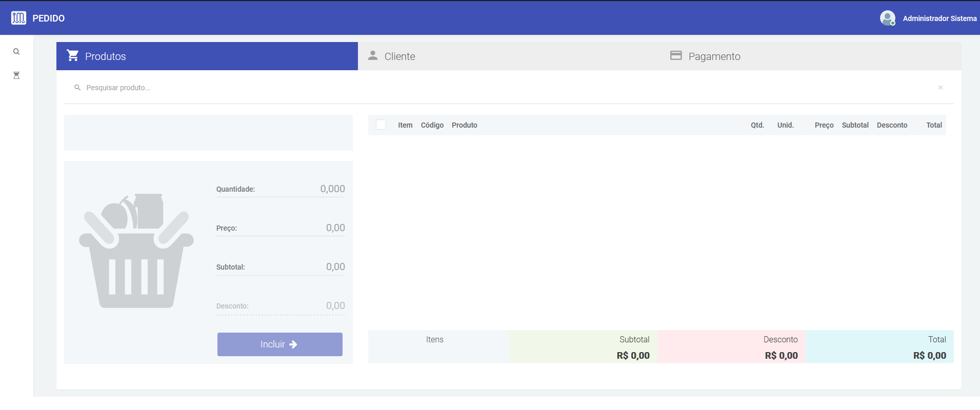Click the Desconto input field
The image size is (980, 410).
click(x=303, y=306)
